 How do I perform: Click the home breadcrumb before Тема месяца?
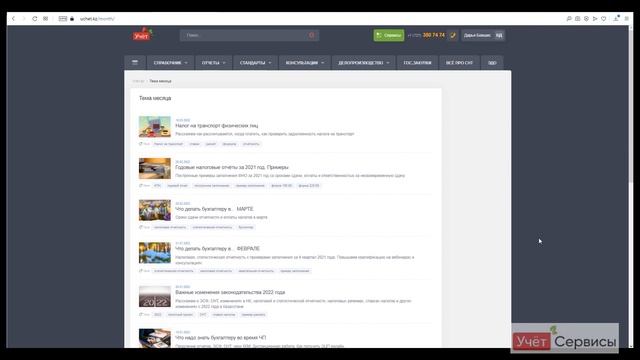click(138, 81)
